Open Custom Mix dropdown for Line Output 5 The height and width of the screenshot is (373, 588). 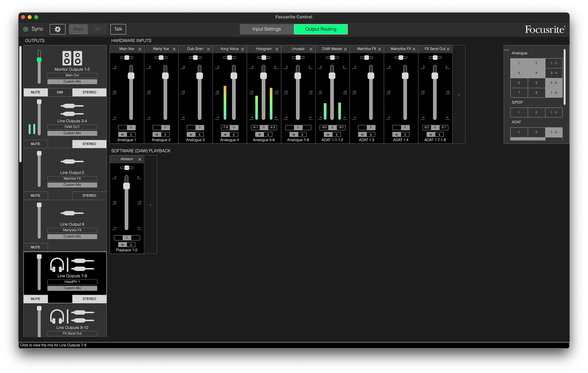pyautogui.click(x=72, y=185)
